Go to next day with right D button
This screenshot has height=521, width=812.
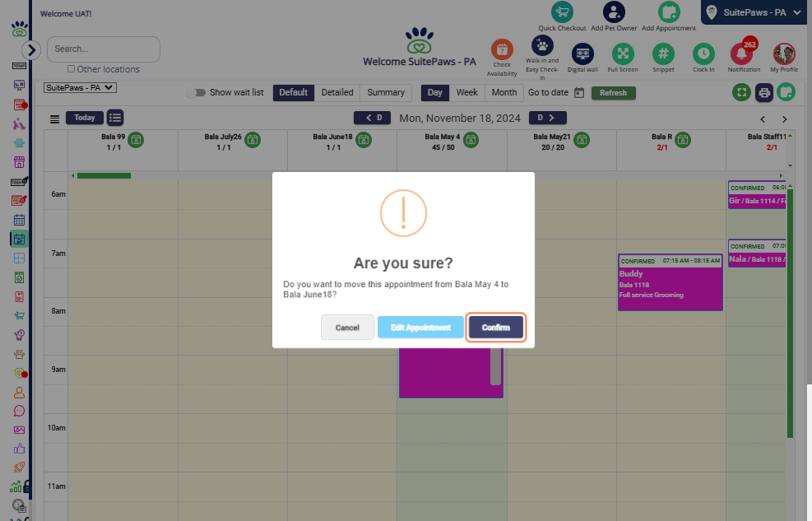tap(547, 118)
